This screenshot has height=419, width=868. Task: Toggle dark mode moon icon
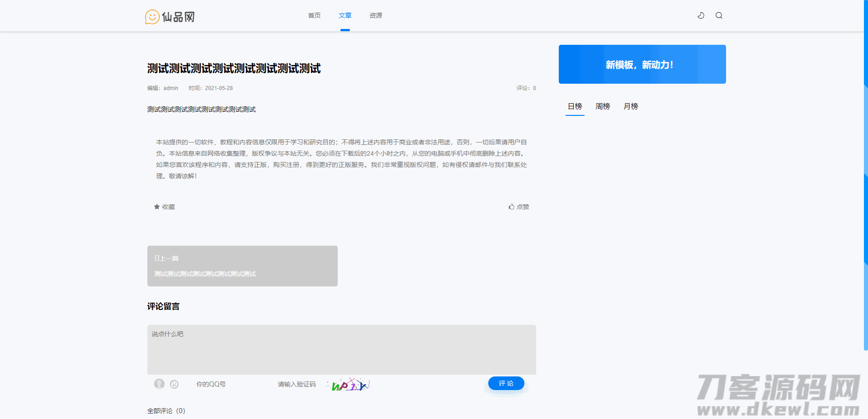coord(701,15)
